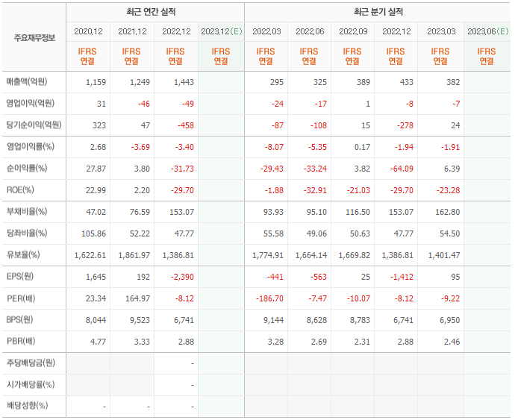Click the EPS value '-2,390'
This screenshot has height=420, width=515.
[x=182, y=278]
